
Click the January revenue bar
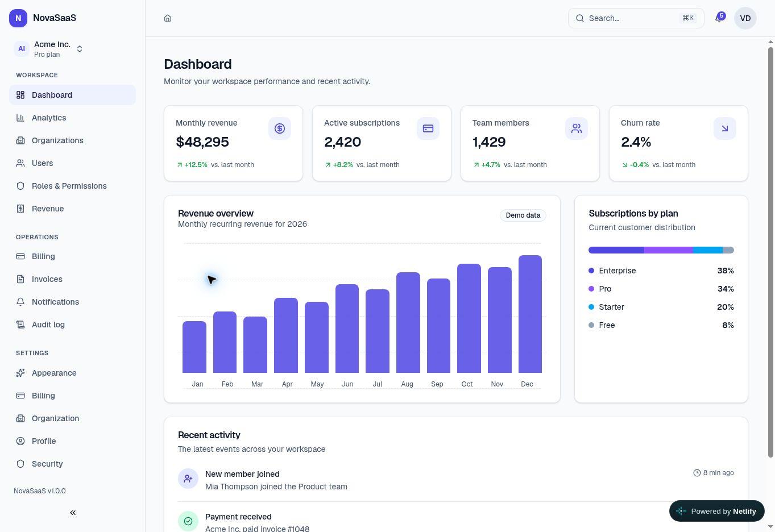pos(194,347)
